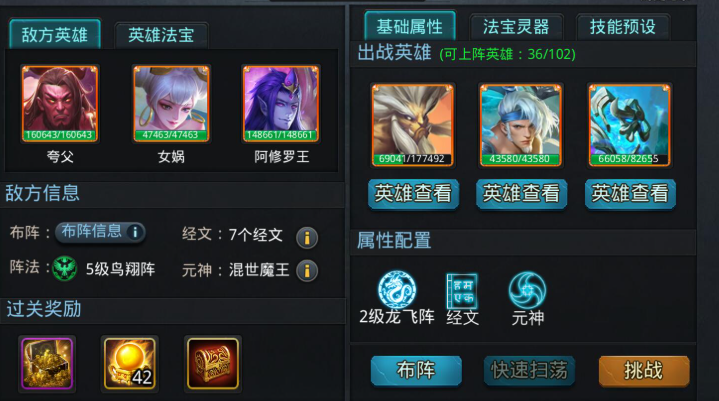The width and height of the screenshot is (719, 401).
Task: Click the golden orb reward with 42
Action: 130,363
